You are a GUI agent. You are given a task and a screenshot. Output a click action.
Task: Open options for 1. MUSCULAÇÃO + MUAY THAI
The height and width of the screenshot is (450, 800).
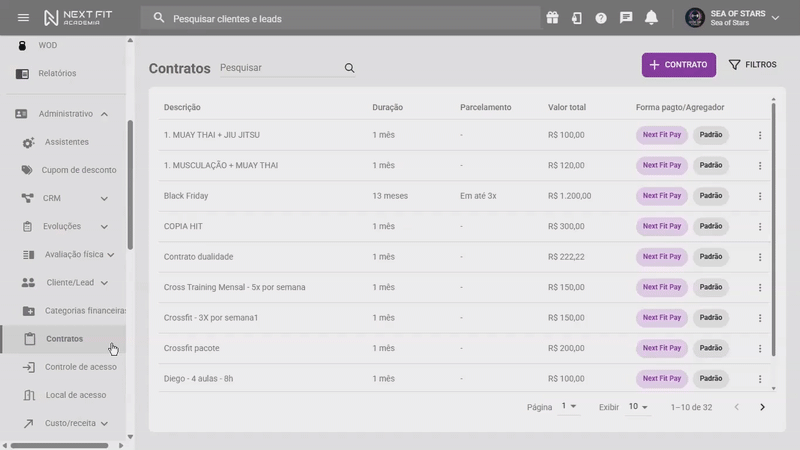pos(760,166)
